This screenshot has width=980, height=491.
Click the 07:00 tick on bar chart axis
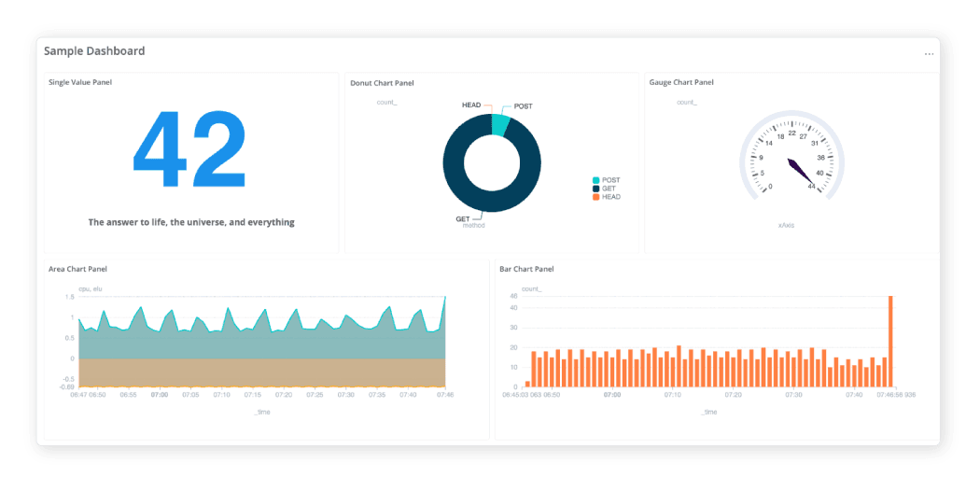pyautogui.click(x=612, y=395)
